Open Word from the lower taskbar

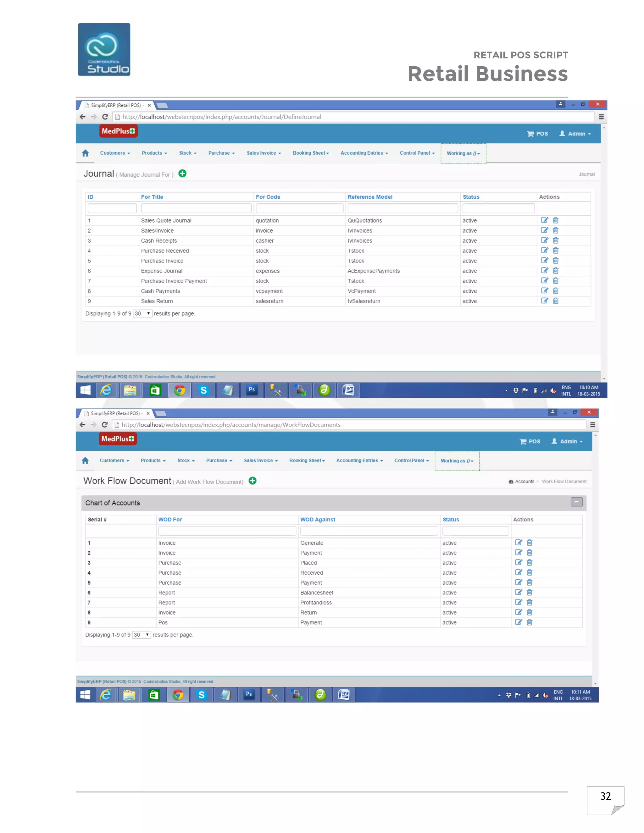click(x=344, y=695)
